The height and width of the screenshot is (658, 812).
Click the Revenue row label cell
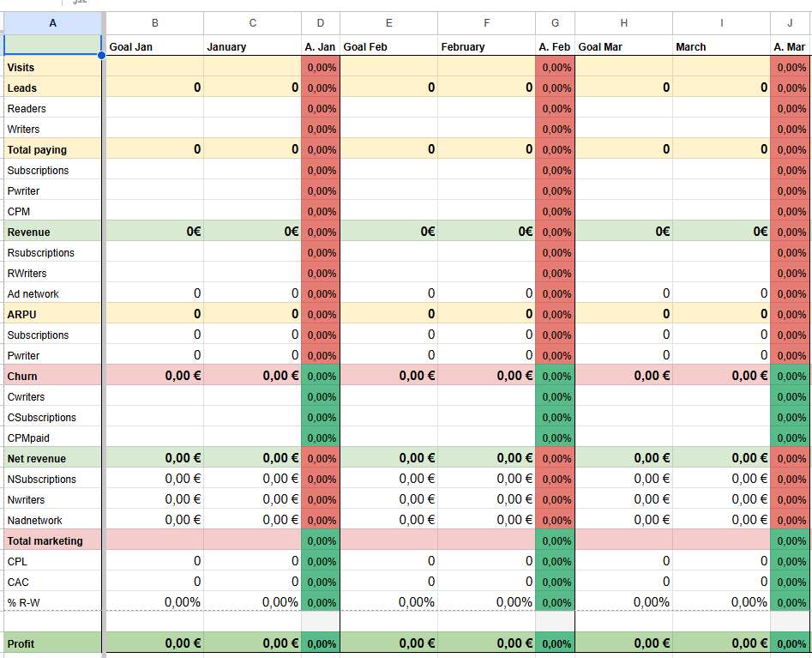(x=52, y=232)
